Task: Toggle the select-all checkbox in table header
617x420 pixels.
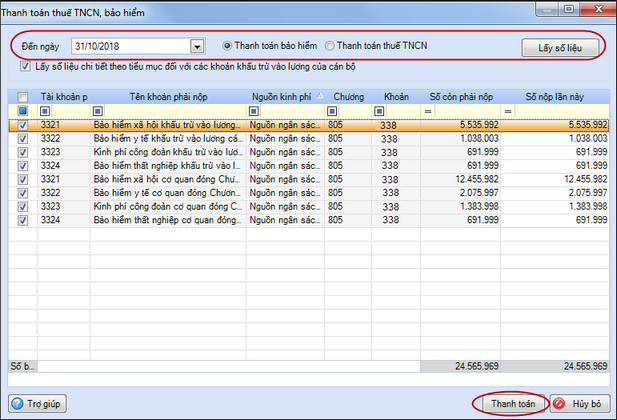Action: 23,97
